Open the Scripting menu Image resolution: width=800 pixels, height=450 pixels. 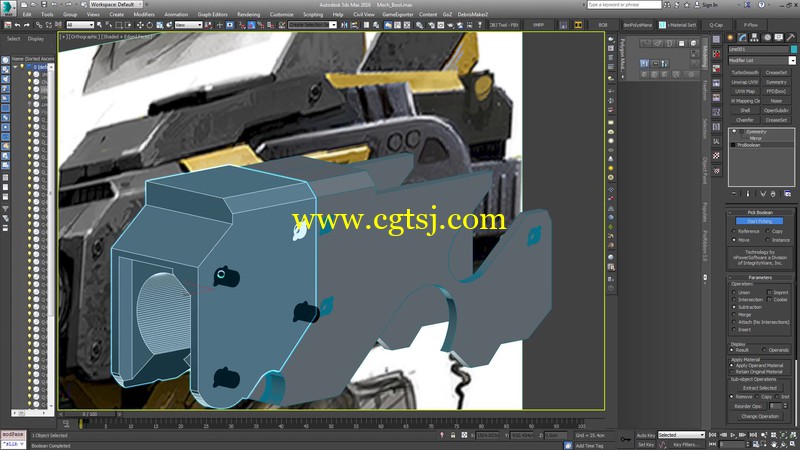(x=313, y=14)
